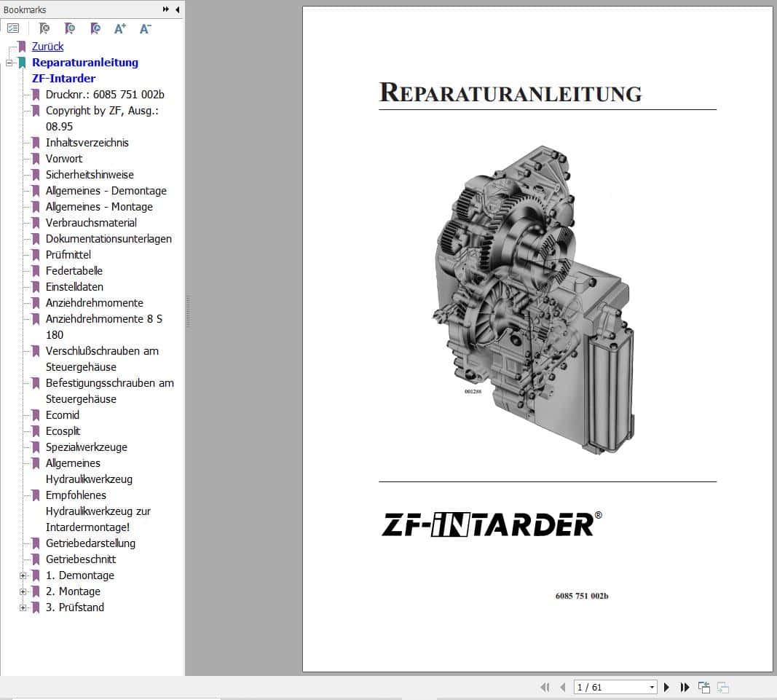Open bookmark Copyright by ZF, Ausg.: 08.95
The image size is (777, 700).
(x=102, y=119)
